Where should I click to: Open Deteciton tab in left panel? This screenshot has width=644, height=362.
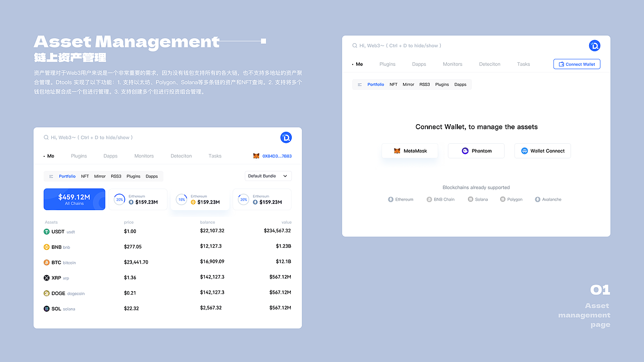[x=181, y=156]
